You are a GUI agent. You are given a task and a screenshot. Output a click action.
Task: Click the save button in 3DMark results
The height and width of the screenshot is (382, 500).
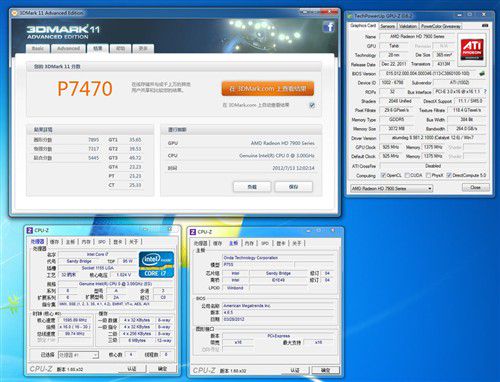click(294, 187)
